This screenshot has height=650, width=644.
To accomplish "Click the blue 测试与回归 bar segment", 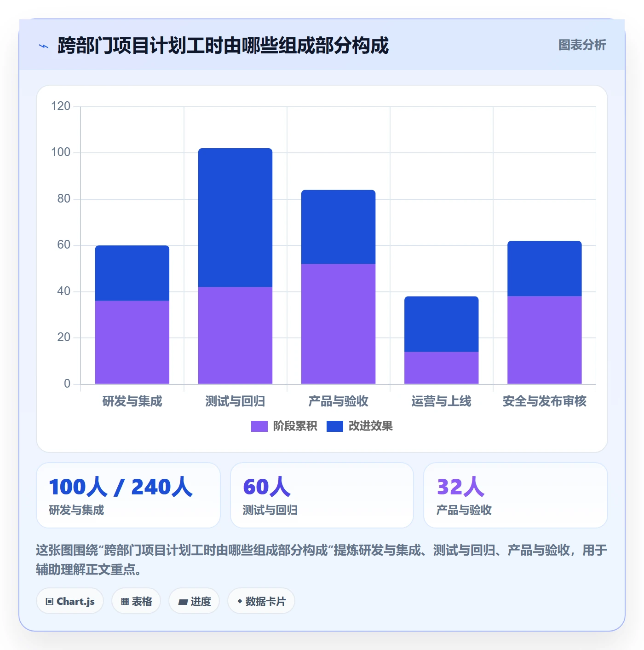I will [x=235, y=217].
